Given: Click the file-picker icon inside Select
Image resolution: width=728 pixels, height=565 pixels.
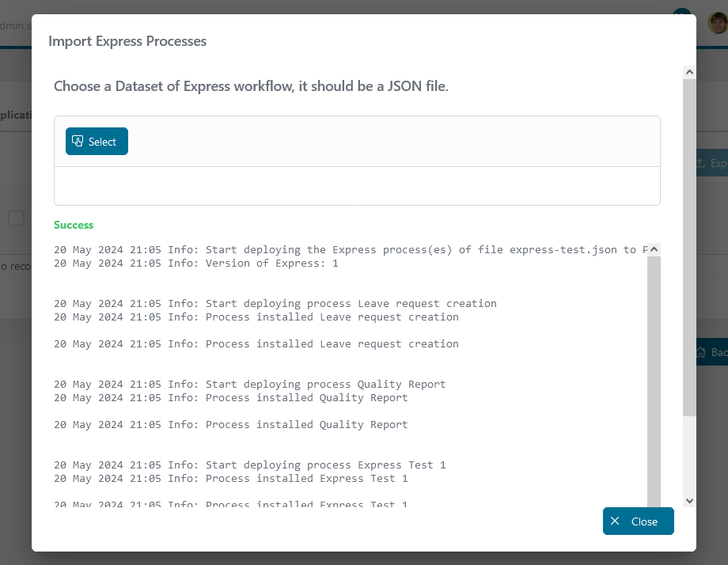Looking at the screenshot, I should coord(78,141).
